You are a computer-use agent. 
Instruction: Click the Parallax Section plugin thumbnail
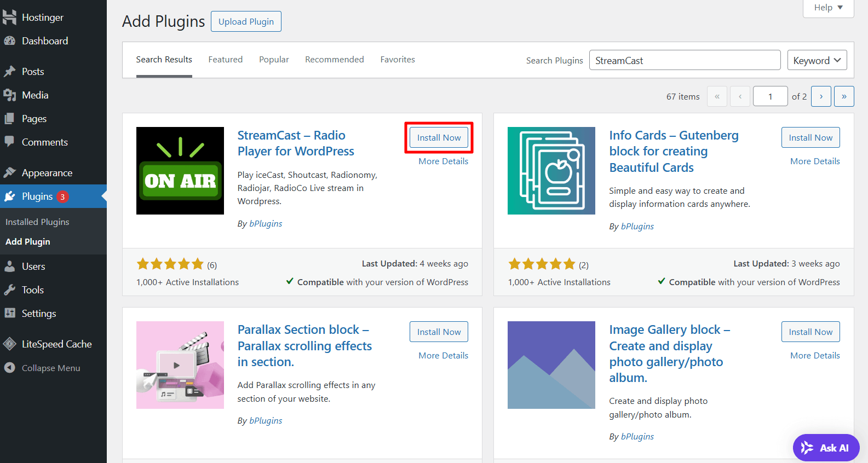(180, 365)
